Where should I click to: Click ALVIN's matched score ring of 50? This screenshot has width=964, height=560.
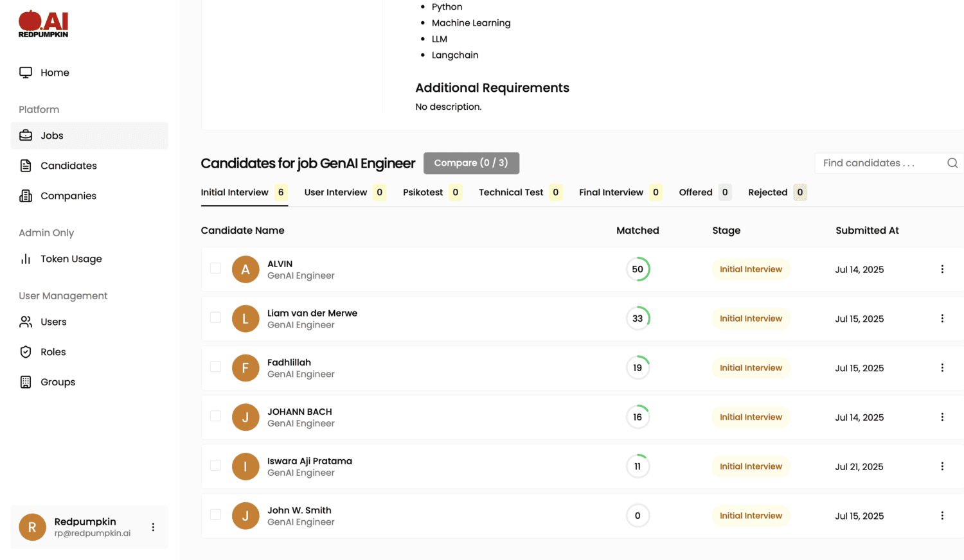point(638,269)
